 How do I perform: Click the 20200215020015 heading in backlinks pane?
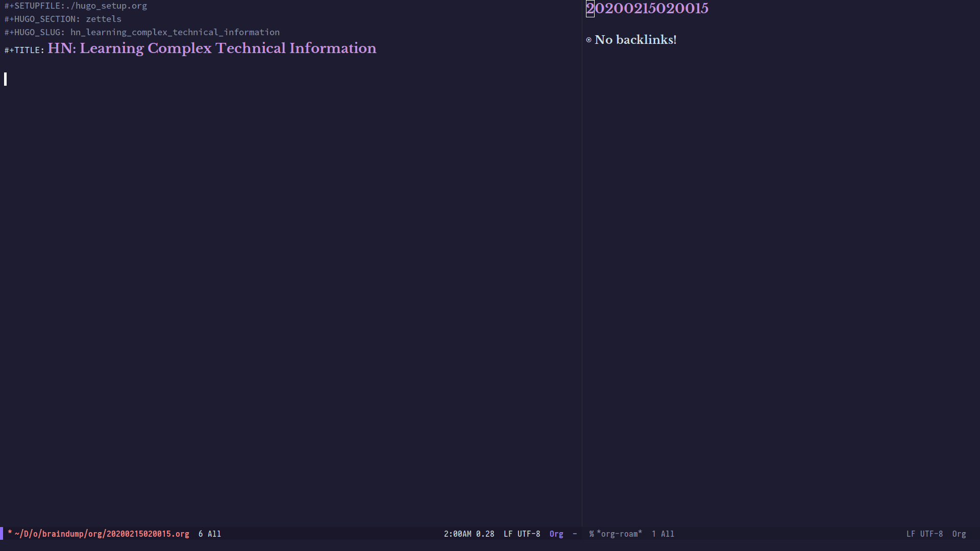coord(647,9)
